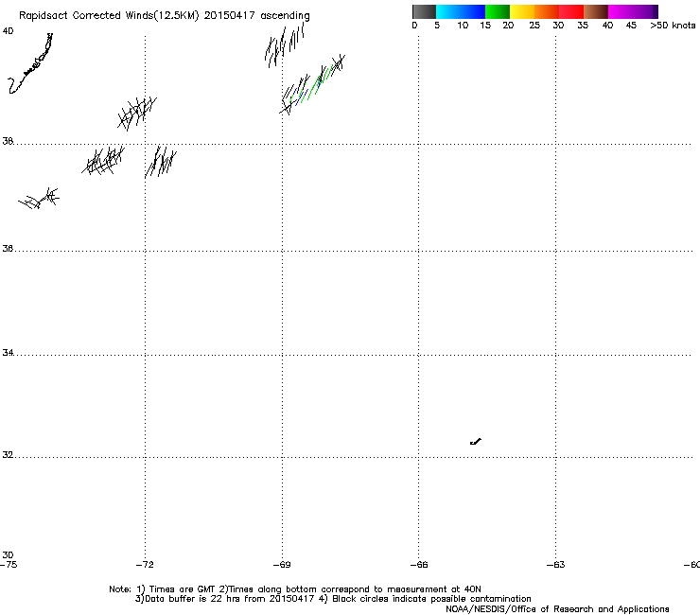Click the latitude label 40
Image resolution: width=700 pixels, height=615 pixels.
point(8,31)
